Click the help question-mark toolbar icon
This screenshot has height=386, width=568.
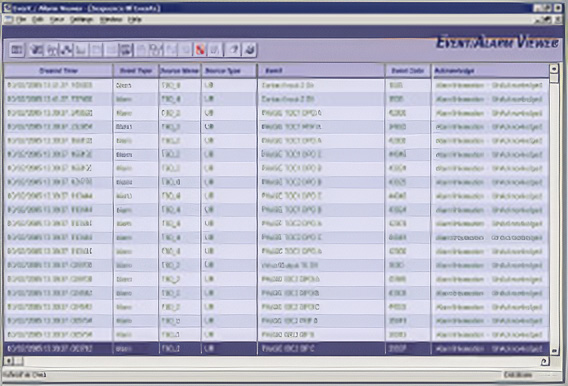tap(233, 50)
